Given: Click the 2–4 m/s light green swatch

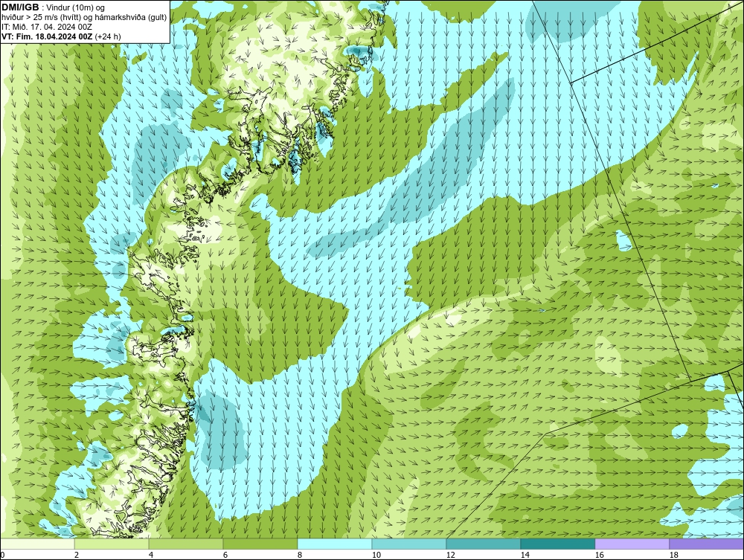Looking at the screenshot, I should (x=112, y=544).
